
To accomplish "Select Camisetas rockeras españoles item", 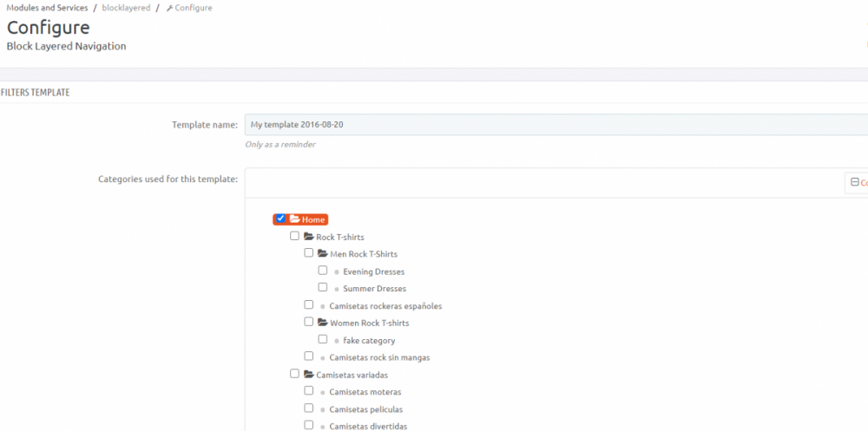I will pos(385,306).
